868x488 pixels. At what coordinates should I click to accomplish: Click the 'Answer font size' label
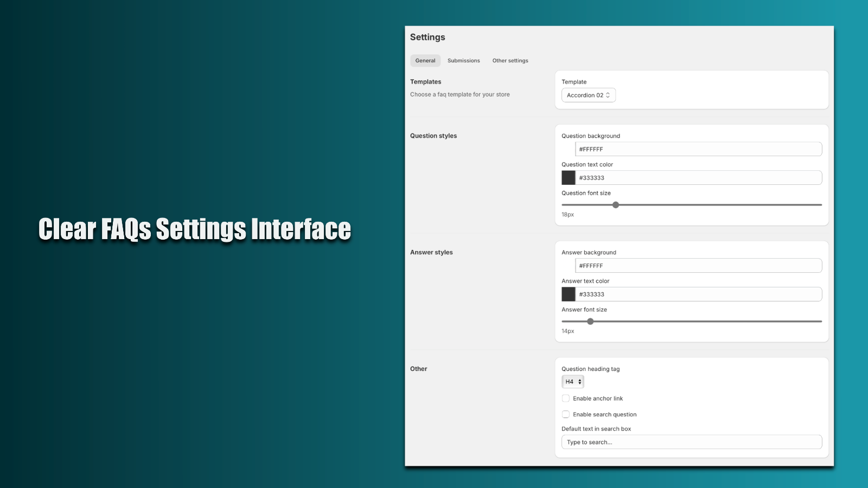click(x=584, y=310)
